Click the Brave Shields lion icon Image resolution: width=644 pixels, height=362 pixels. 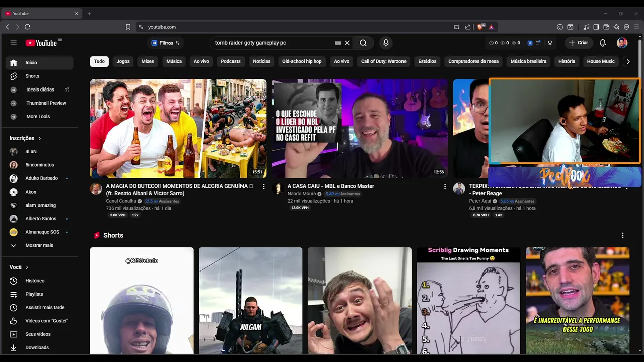[481, 27]
